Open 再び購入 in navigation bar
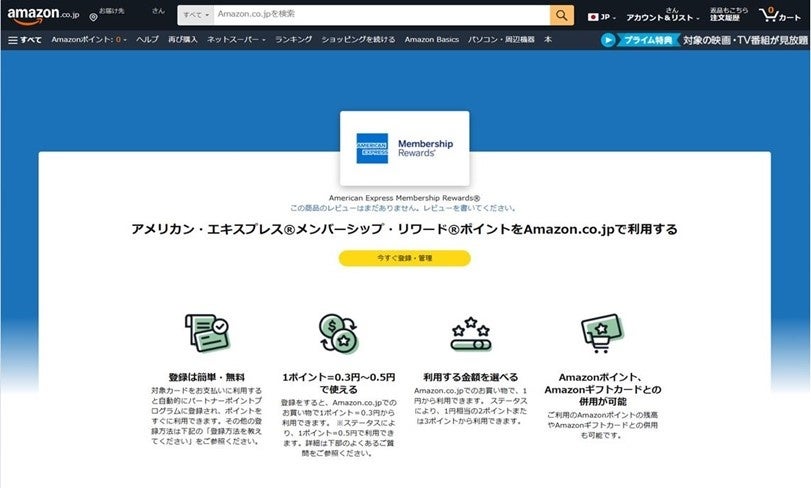811x488 pixels. coord(183,40)
